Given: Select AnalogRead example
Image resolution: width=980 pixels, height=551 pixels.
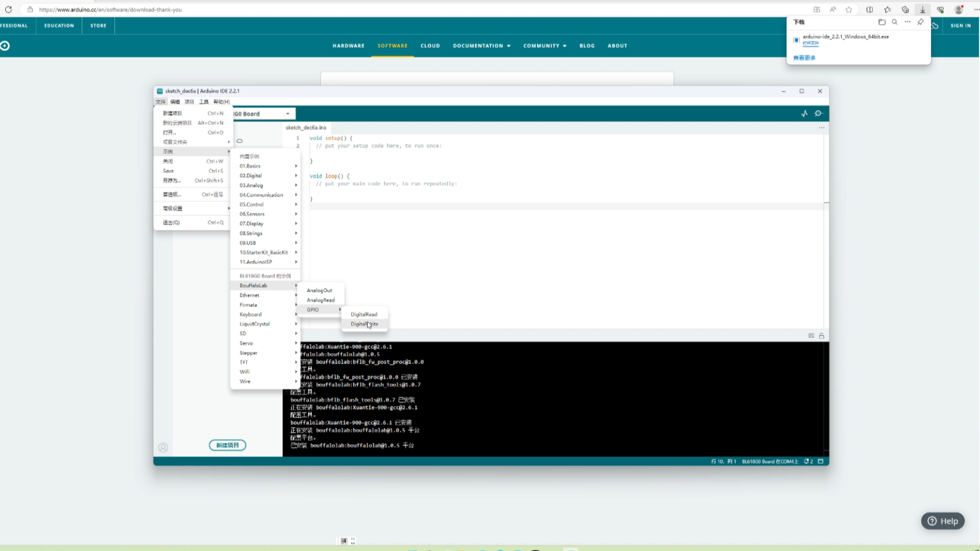Looking at the screenshot, I should click(x=320, y=300).
